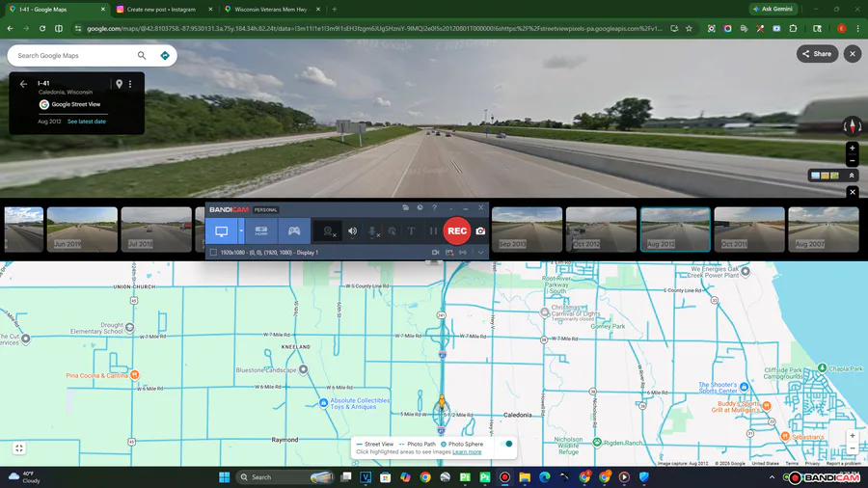Bookmark this page with star icon
This screenshot has height=488, width=868.
click(690, 28)
